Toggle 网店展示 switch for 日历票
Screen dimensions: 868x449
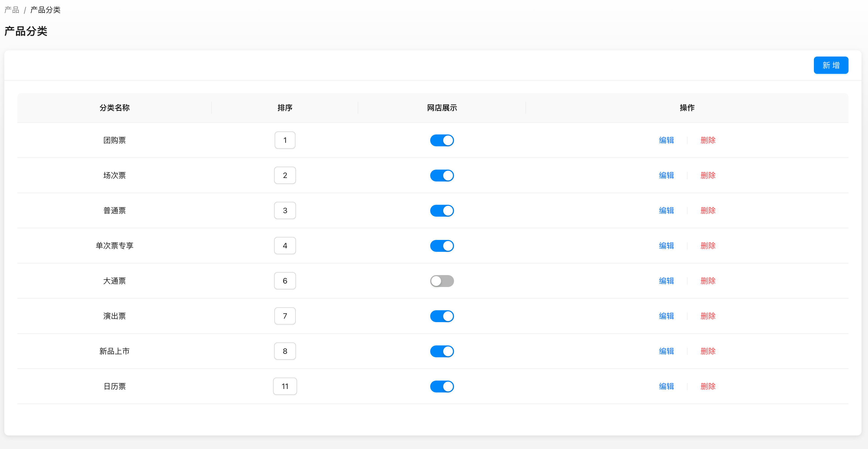click(442, 386)
